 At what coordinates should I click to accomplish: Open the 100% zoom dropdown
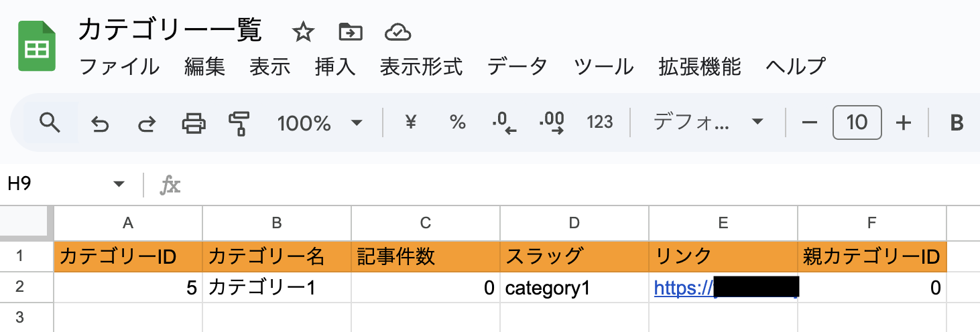pyautogui.click(x=320, y=122)
